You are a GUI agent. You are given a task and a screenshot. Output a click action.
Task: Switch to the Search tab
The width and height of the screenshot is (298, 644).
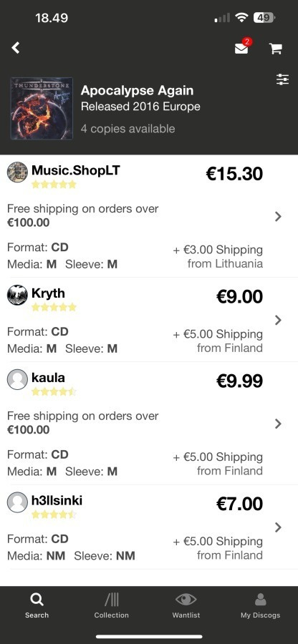pos(37,606)
